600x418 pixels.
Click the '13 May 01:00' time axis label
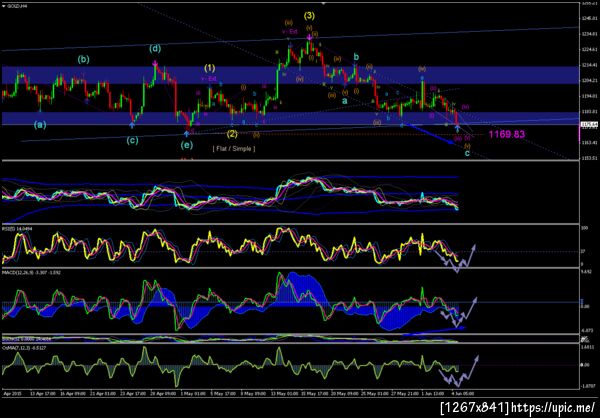[284, 393]
